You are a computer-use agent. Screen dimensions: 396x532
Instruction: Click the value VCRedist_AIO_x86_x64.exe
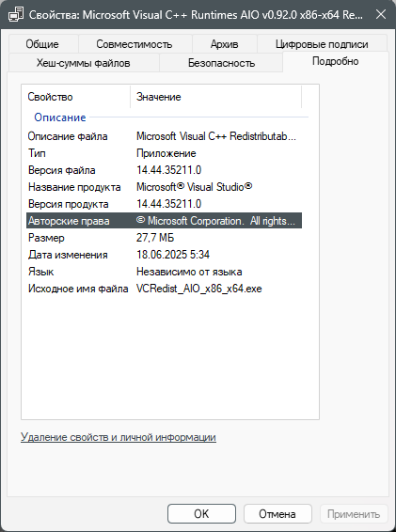pos(199,289)
